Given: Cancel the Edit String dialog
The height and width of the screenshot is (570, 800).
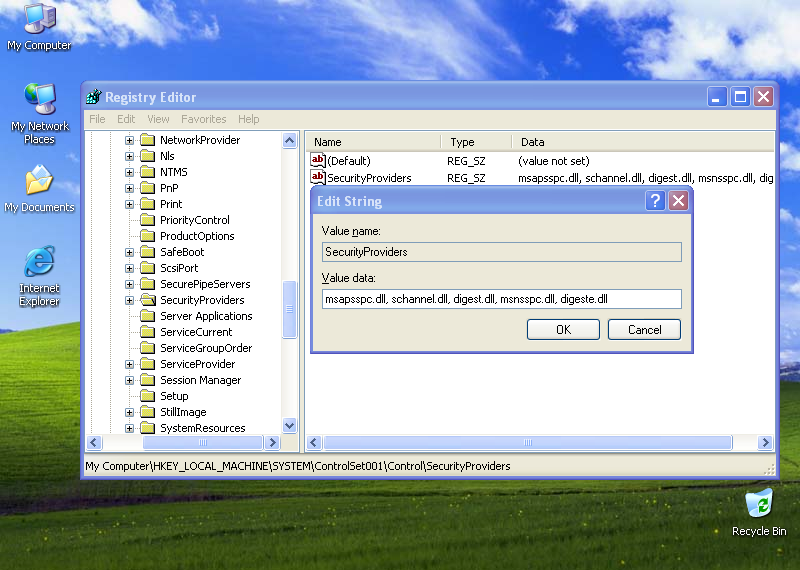Looking at the screenshot, I should [644, 330].
